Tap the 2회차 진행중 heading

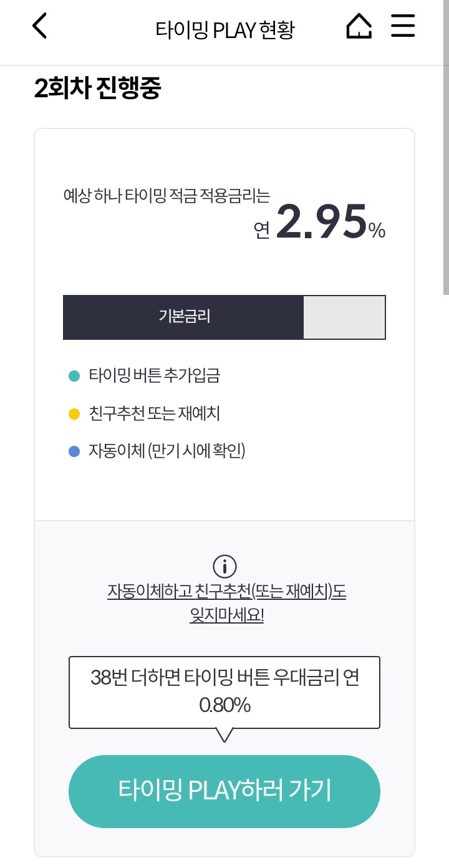(x=98, y=89)
